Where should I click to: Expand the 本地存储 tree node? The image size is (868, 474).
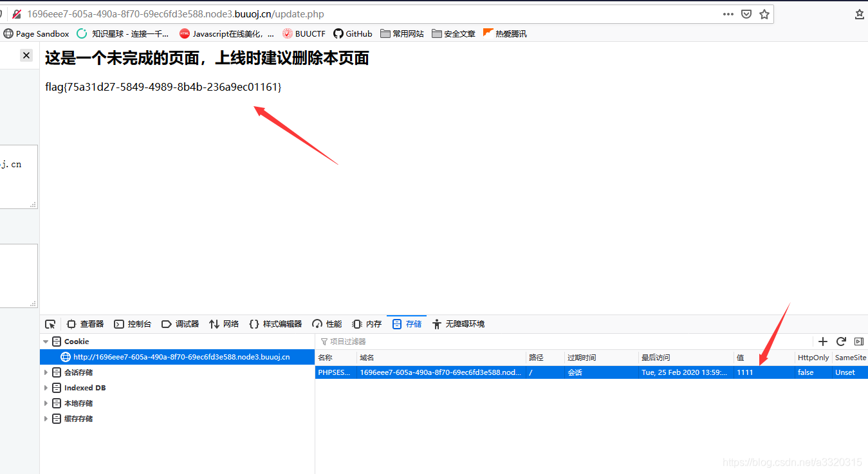coord(46,403)
